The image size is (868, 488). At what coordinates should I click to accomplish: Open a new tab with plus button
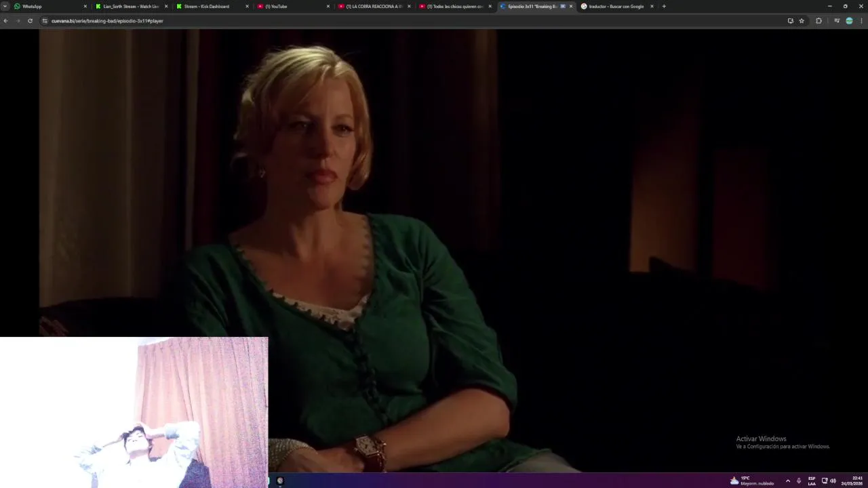click(664, 6)
